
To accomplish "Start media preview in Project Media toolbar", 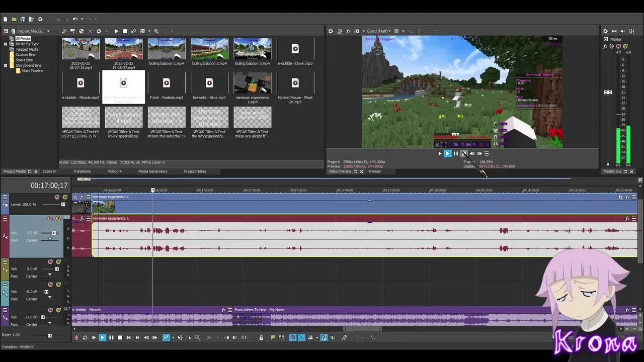I will tap(116, 31).
